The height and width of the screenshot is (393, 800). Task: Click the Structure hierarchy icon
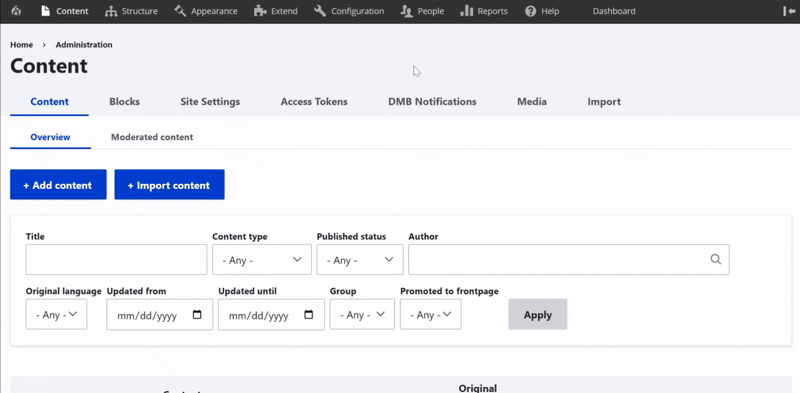(111, 11)
